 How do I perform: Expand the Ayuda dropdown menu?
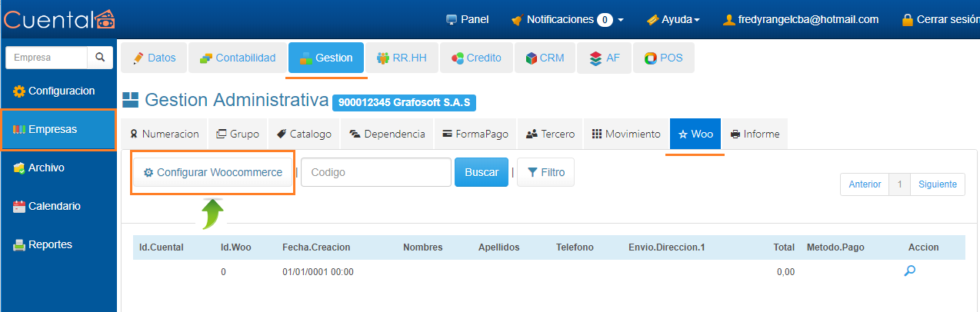tap(673, 19)
